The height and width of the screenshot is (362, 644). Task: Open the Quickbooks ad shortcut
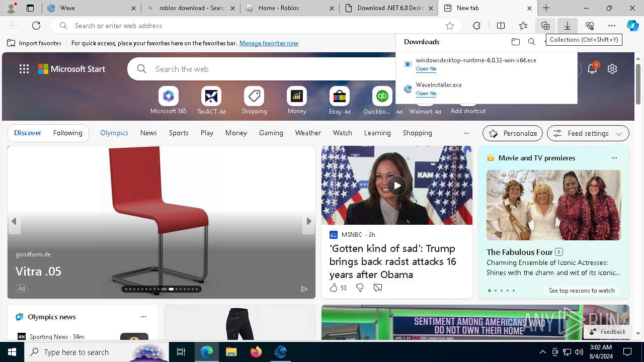[x=382, y=101]
